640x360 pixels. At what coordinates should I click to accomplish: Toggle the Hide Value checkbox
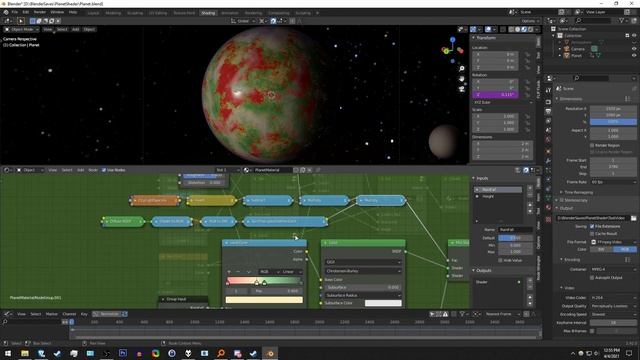click(500, 260)
